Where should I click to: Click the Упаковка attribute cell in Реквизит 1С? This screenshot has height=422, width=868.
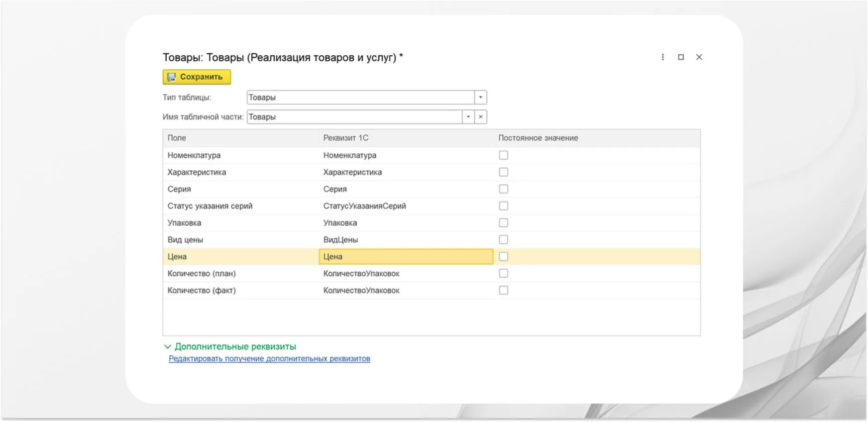(406, 223)
